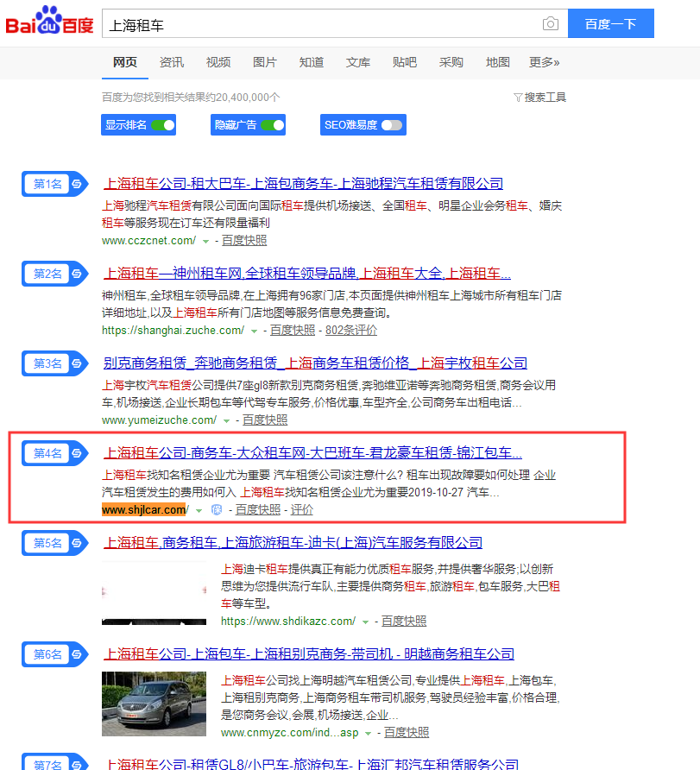Image resolution: width=700 pixels, height=770 pixels.
Task: Click refresh icon on 第3名 rank badge
Action: tap(77, 363)
